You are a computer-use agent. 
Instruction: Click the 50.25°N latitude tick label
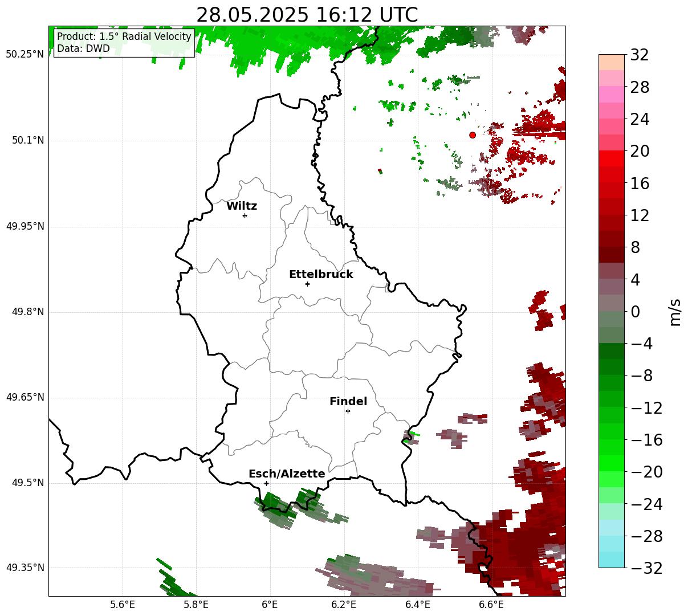[25, 55]
